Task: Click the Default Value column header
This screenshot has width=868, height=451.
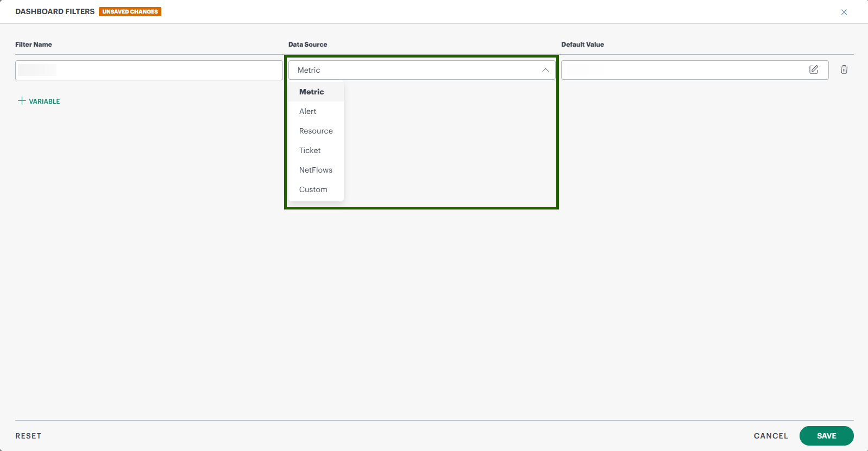Action: 582,45
